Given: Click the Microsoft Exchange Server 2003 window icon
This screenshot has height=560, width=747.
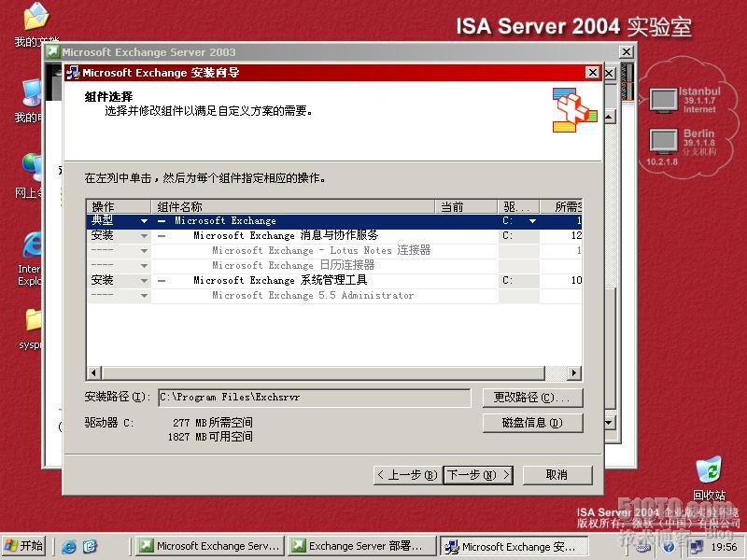Looking at the screenshot, I should point(53,51).
